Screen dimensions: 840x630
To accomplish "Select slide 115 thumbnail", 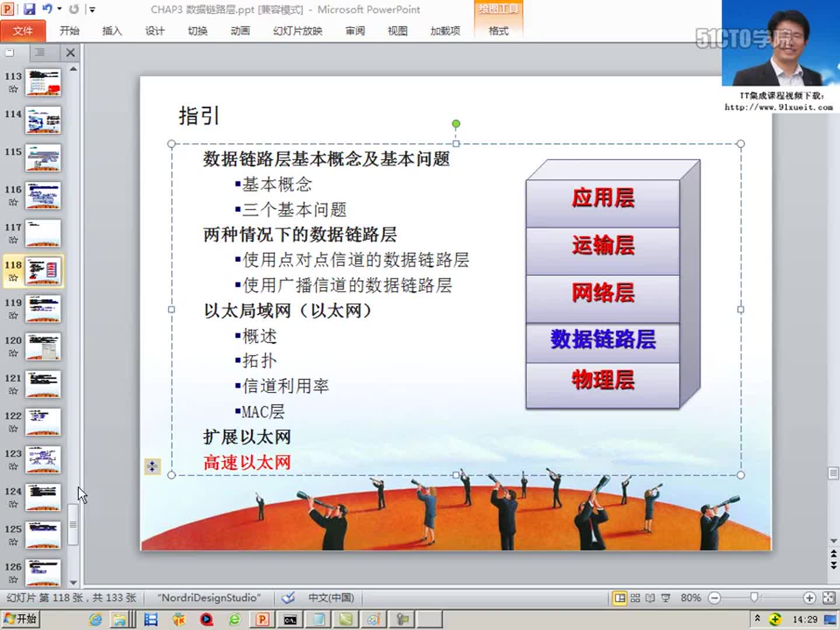I will coord(43,157).
